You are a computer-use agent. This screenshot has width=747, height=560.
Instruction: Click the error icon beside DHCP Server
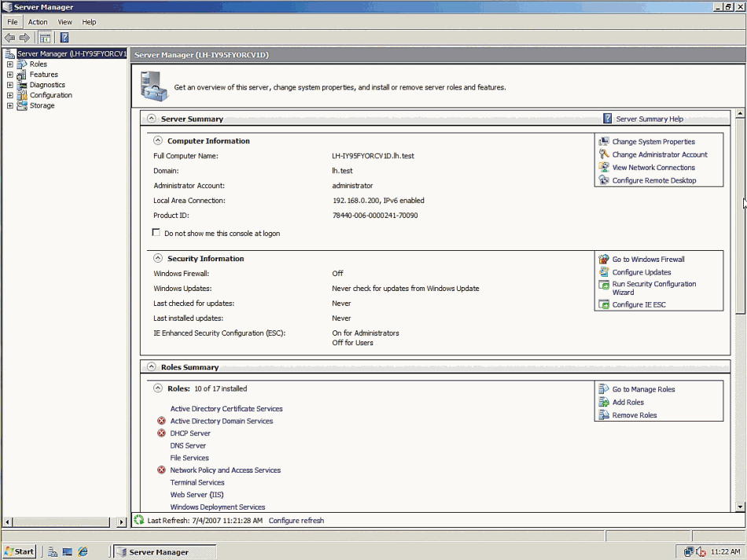coord(161,433)
